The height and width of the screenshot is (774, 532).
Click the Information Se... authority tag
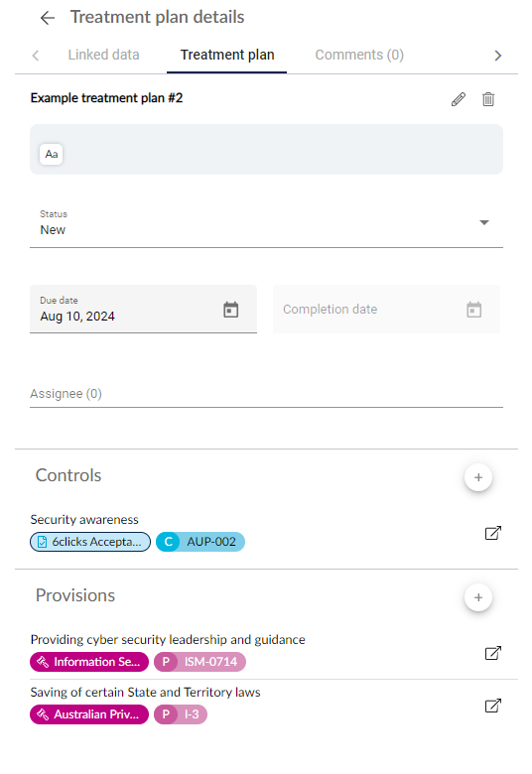click(x=89, y=662)
